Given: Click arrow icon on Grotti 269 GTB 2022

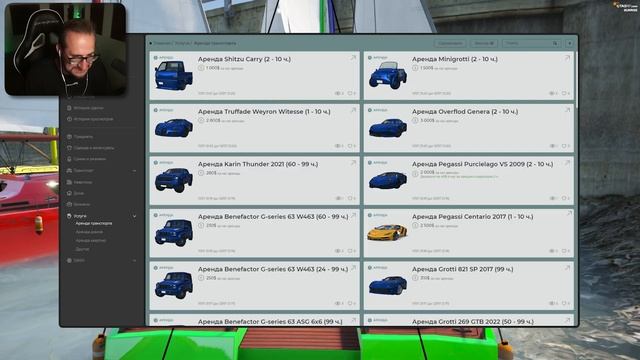Looking at the screenshot, I should coord(567,320).
